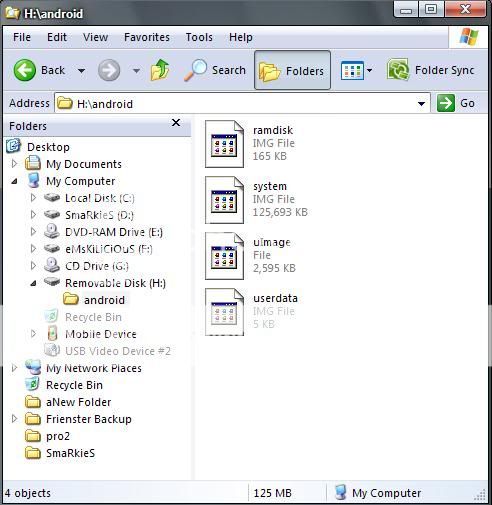Click the Views grid icon

pyautogui.click(x=352, y=70)
